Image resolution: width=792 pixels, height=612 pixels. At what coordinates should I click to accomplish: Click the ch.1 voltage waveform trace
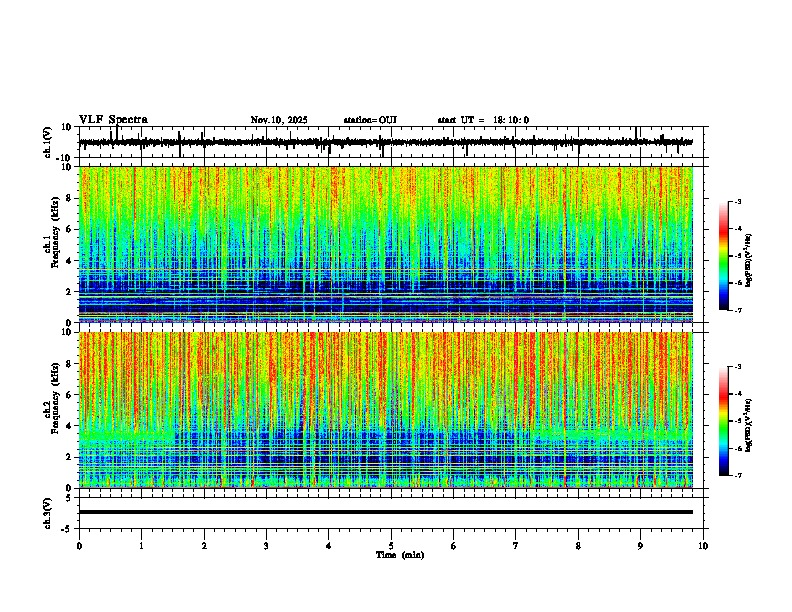(386, 142)
